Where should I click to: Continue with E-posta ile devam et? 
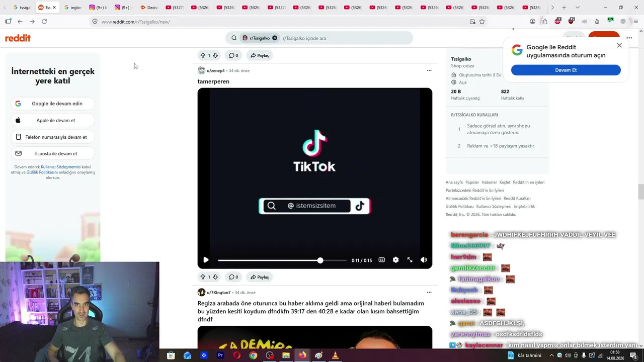[x=53, y=154]
